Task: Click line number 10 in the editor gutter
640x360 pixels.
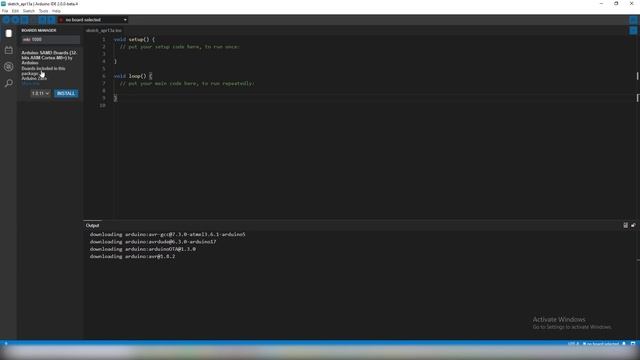Action: pos(102,105)
